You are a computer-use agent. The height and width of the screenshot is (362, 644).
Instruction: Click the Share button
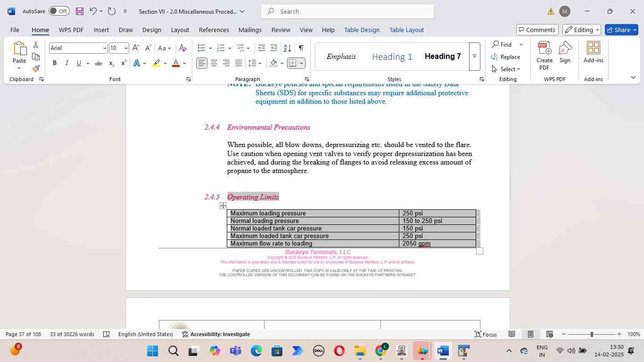point(621,30)
